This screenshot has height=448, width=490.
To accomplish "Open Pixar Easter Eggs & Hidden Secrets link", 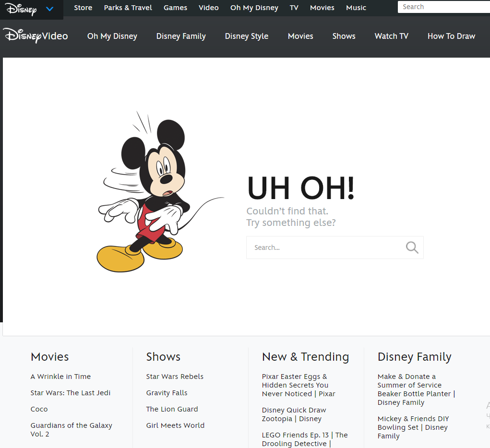I will (x=299, y=385).
